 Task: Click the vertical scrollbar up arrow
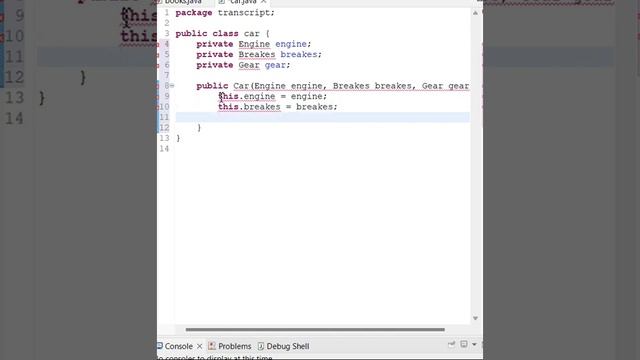click(x=475, y=13)
